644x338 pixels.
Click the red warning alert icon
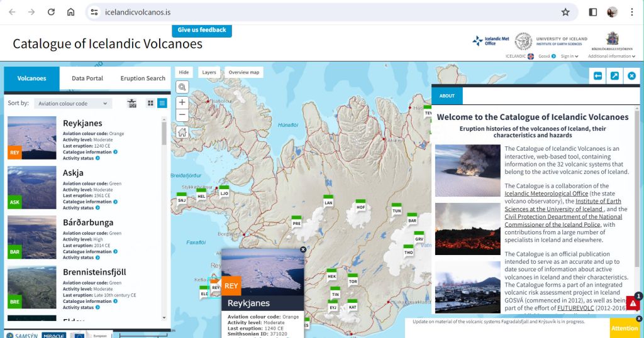click(633, 304)
